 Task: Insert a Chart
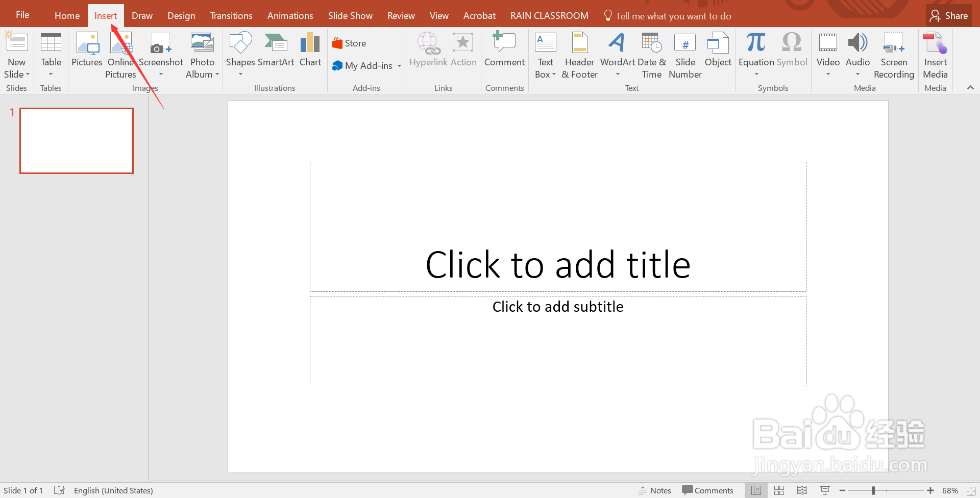coord(310,49)
